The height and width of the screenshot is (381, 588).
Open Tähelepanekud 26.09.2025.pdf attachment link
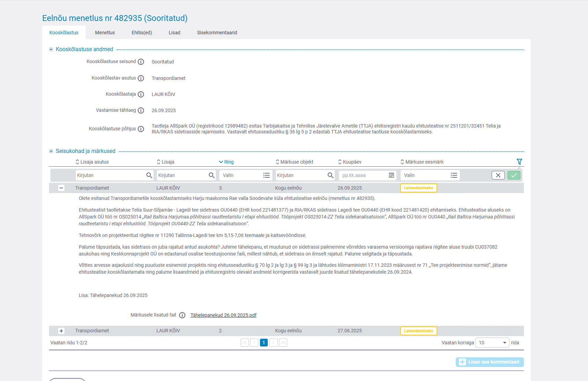click(223, 315)
